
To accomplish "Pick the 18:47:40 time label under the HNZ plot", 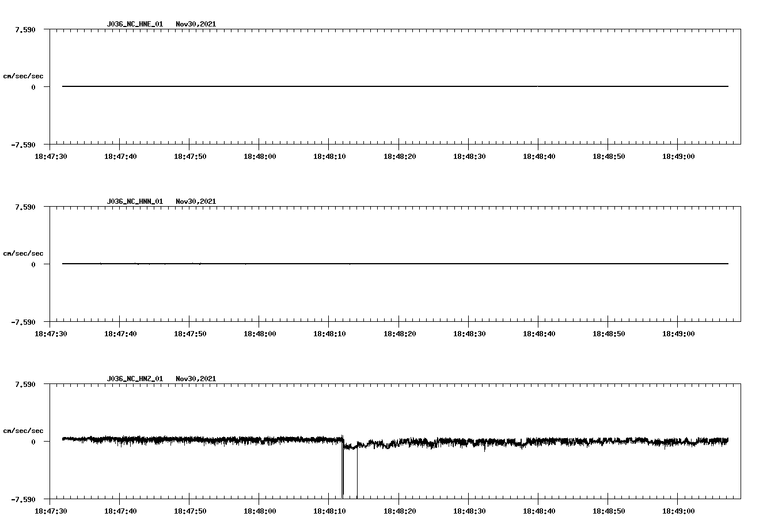I will [x=120, y=511].
